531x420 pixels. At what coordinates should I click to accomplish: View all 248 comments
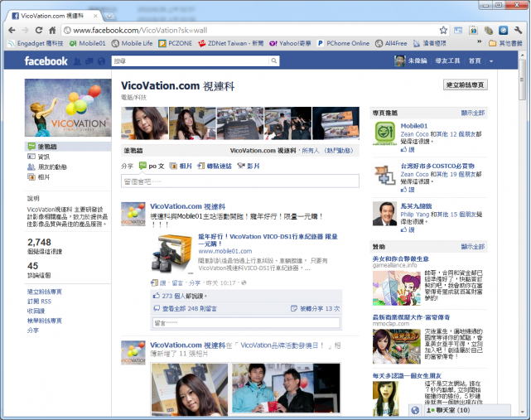tap(190, 308)
